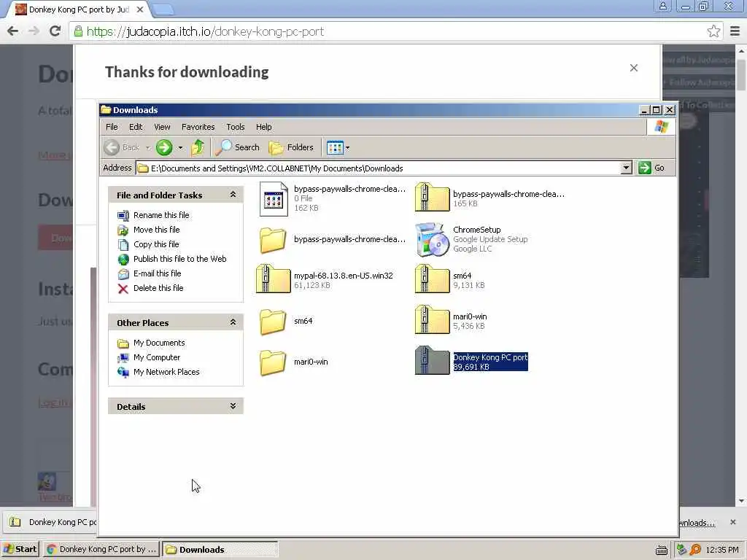Switch to Chrome via taskbar button
The image size is (747, 560).
(101, 549)
